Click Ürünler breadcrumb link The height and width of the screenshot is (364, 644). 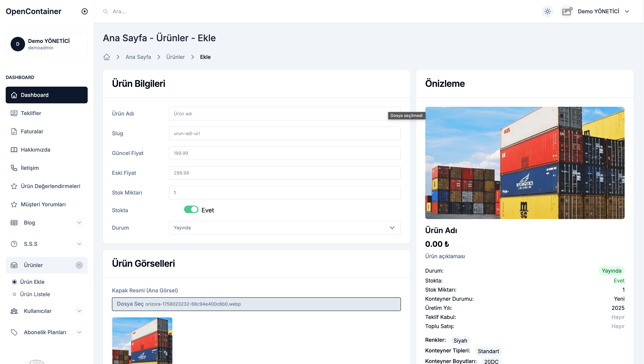[176, 57]
